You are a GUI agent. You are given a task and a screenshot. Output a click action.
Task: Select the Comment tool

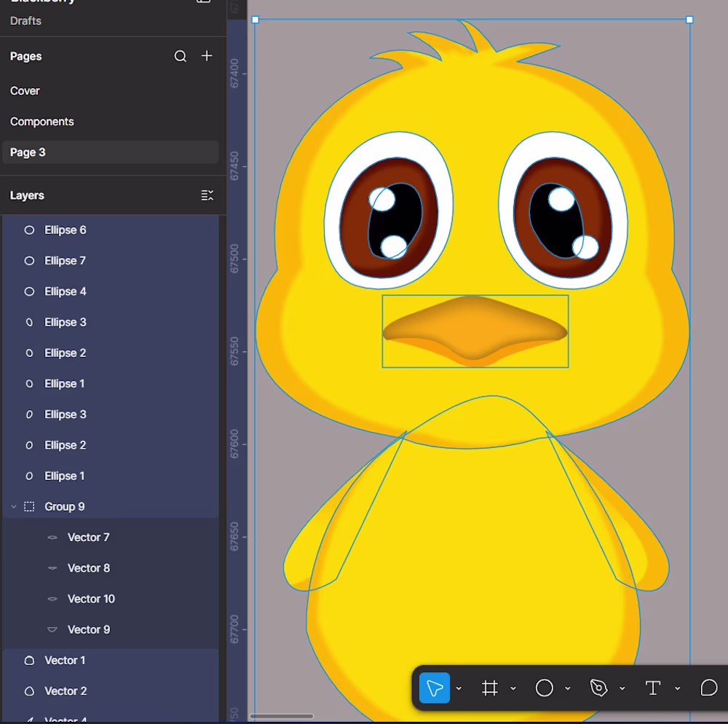coord(709,688)
